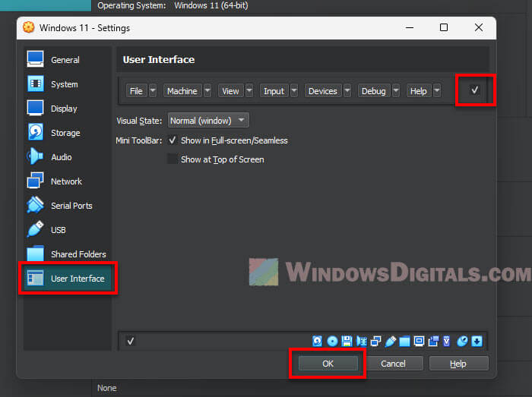
Task: Click the mouse integration status indicator
Action: pyautogui.click(x=462, y=341)
